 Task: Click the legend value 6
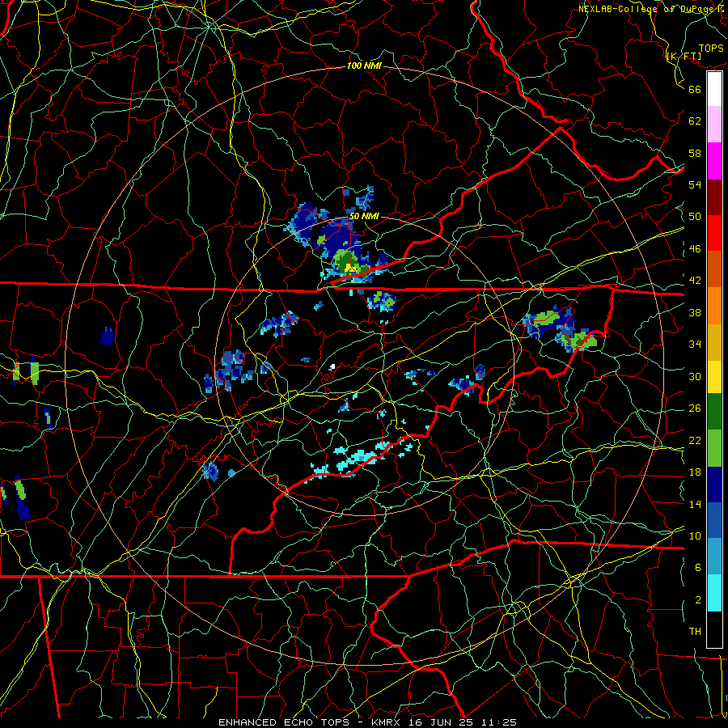(x=697, y=567)
